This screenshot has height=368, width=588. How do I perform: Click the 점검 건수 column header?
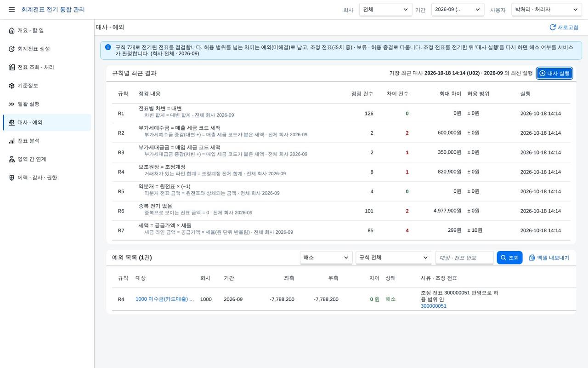362,94
